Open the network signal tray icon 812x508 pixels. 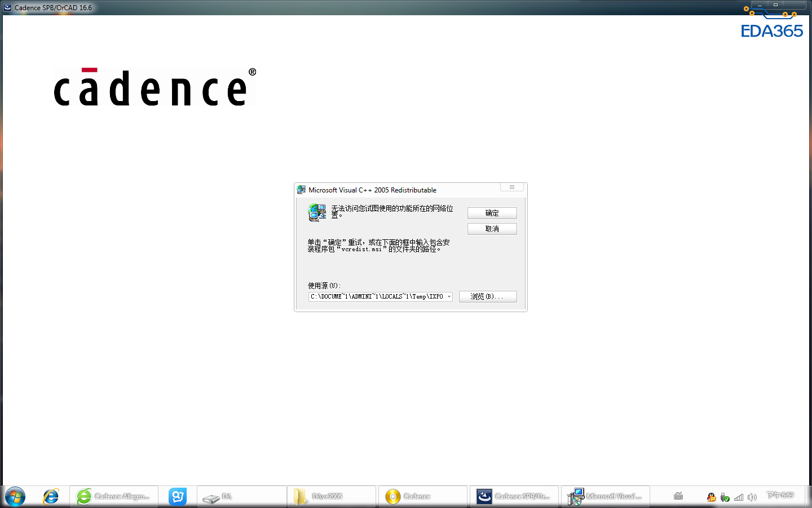coord(739,497)
